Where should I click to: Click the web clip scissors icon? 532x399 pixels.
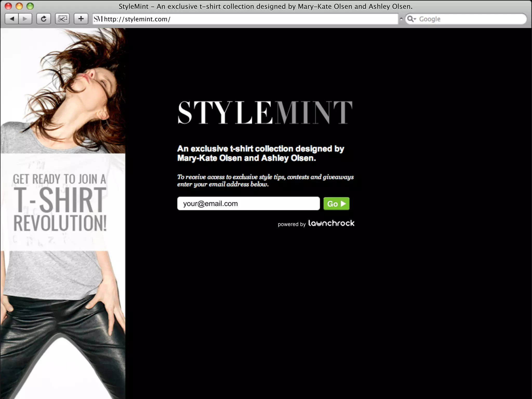click(x=62, y=19)
